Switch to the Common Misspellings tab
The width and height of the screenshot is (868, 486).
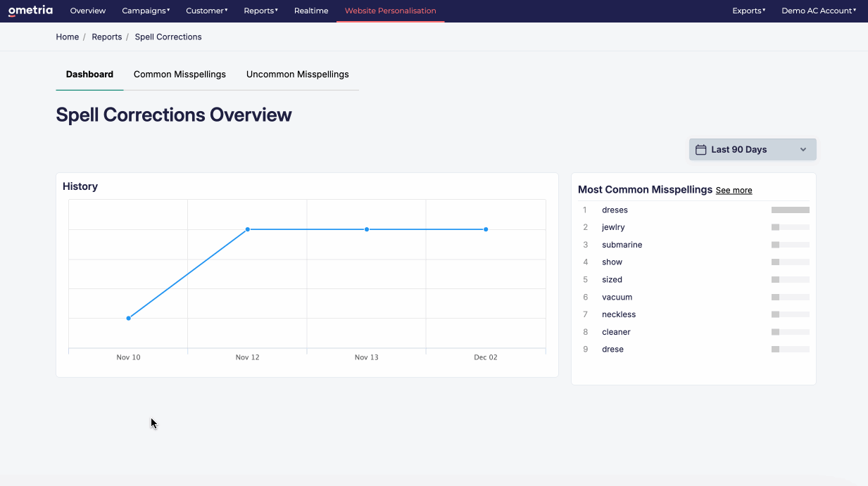coord(180,75)
